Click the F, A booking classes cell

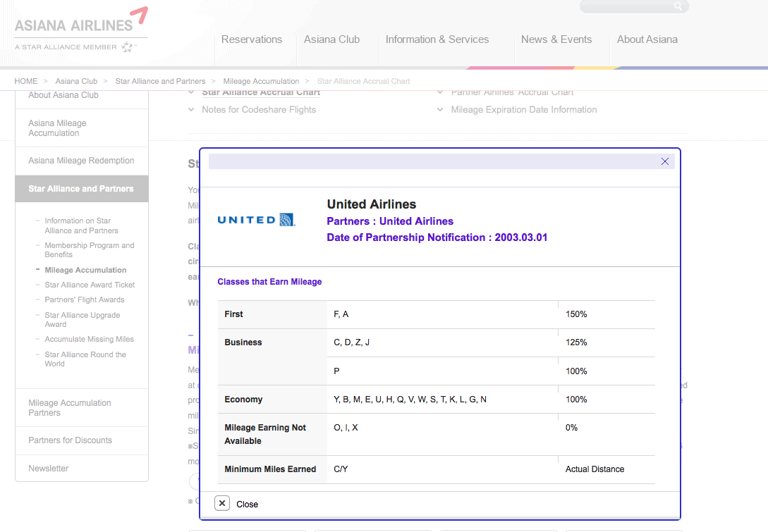click(x=341, y=314)
